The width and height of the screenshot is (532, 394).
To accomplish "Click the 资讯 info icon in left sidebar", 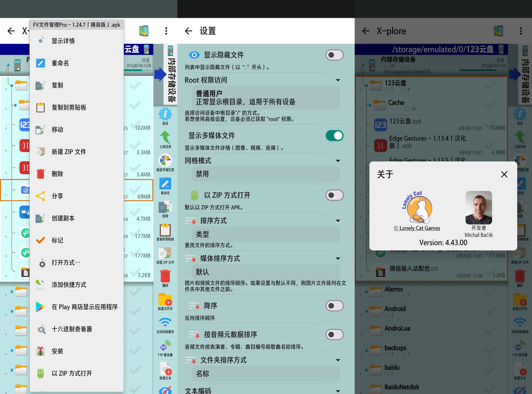I will pos(165,116).
